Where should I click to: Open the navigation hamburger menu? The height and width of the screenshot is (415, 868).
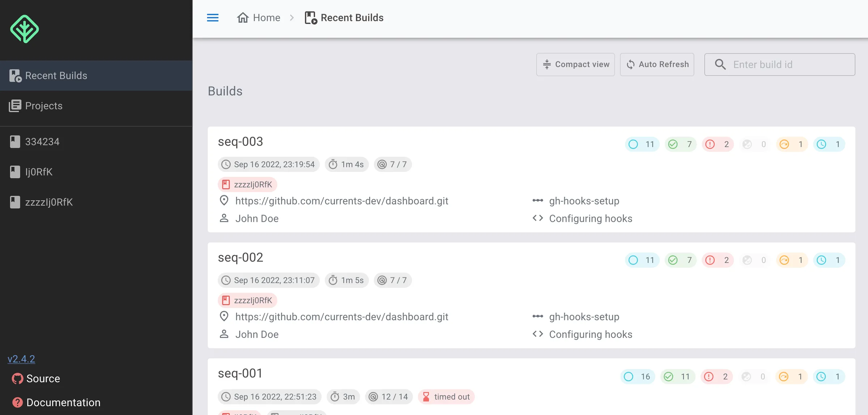(x=213, y=17)
